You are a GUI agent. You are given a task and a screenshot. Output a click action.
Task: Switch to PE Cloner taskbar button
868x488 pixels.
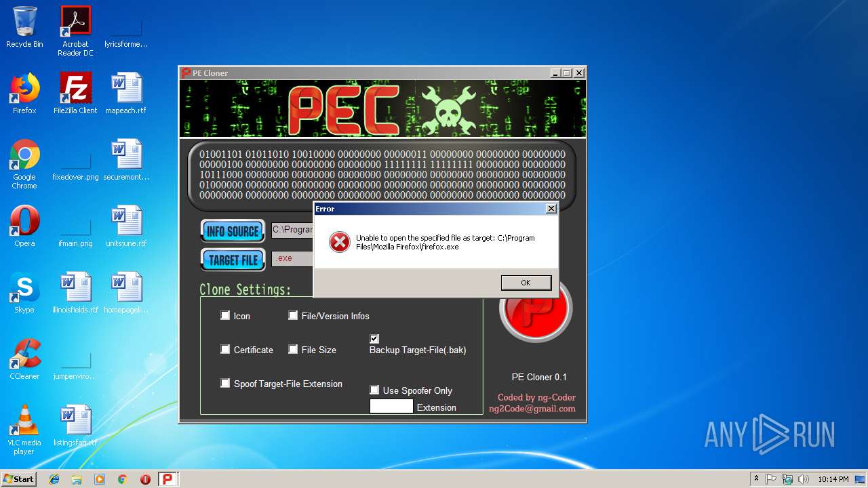click(168, 479)
